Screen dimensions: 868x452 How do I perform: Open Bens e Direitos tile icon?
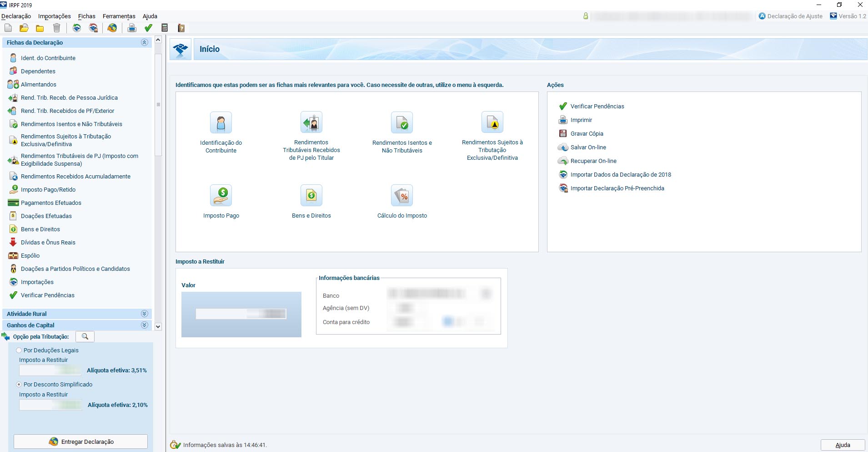click(311, 196)
